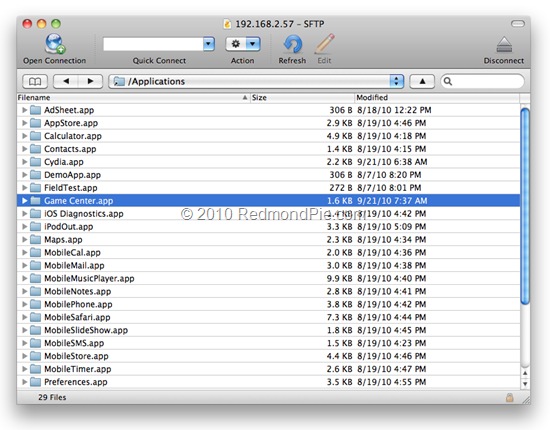Screen dimensions: 550x430
Task: Click the scrollbar up arrow
Action: tap(525, 373)
